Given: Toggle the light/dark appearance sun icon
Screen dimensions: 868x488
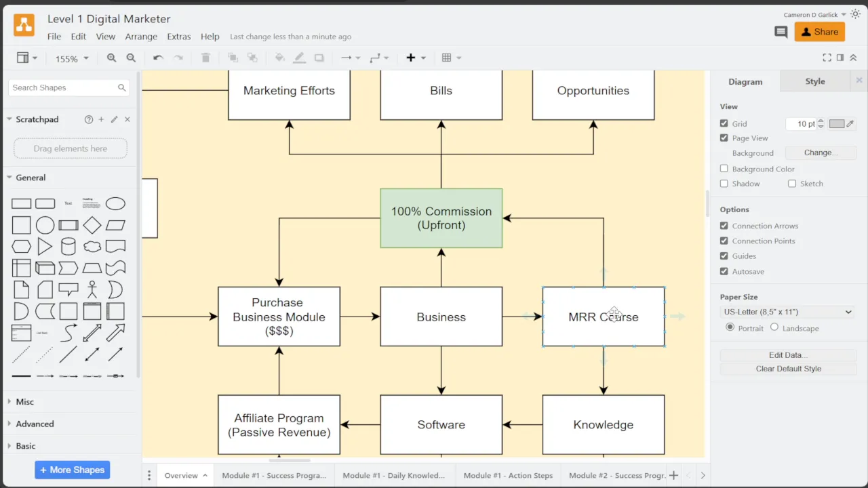Looking at the screenshot, I should point(855,14).
